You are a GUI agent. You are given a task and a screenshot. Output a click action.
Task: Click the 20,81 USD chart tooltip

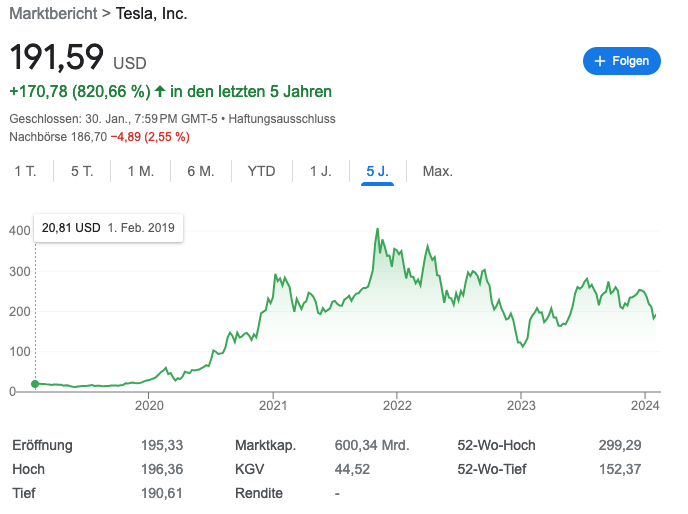[108, 228]
